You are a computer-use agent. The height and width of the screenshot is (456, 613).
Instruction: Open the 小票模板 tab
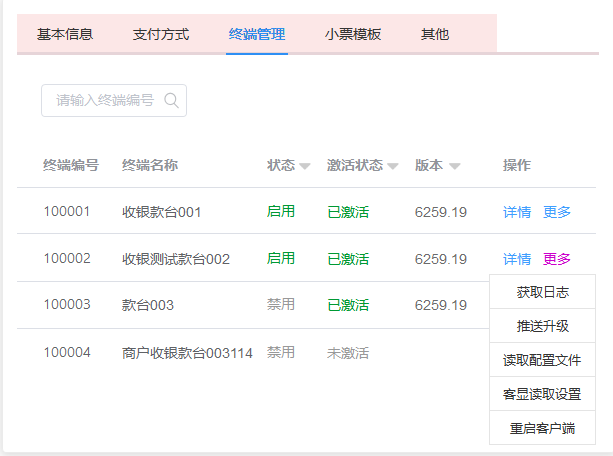pyautogui.click(x=353, y=34)
